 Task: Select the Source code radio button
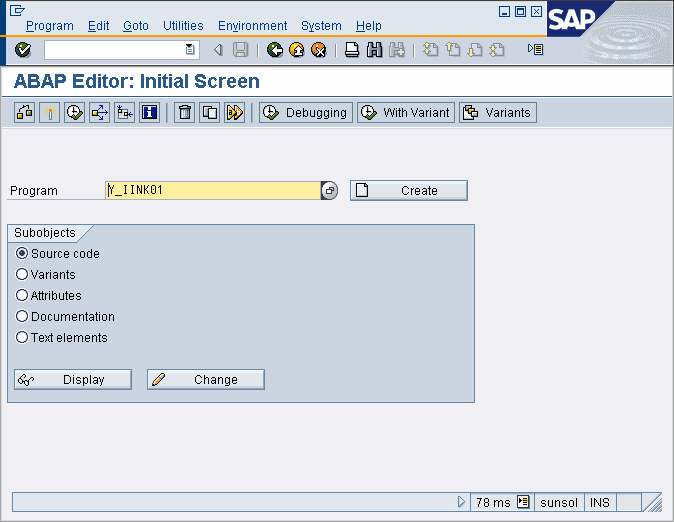[21, 253]
